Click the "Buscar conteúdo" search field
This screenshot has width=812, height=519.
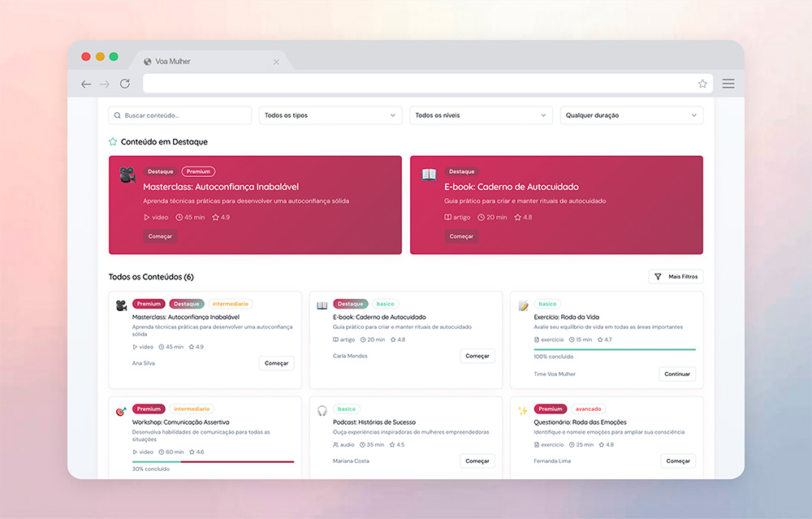point(180,115)
